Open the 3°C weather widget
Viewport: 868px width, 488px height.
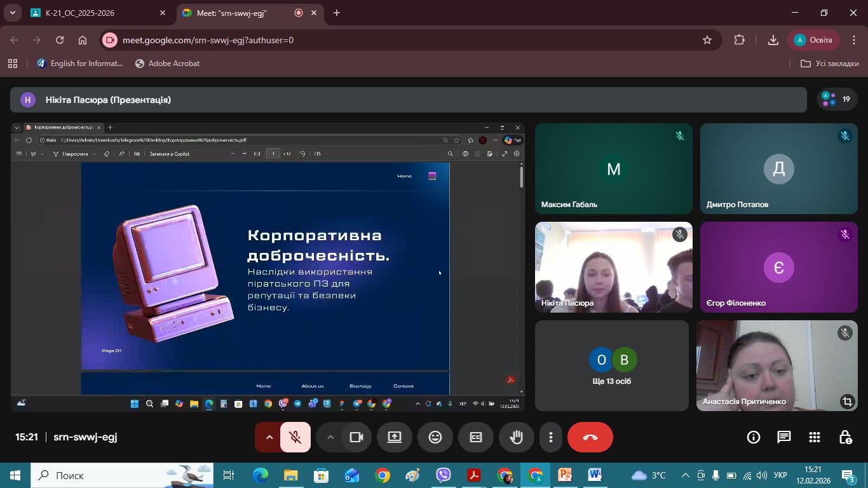[649, 475]
